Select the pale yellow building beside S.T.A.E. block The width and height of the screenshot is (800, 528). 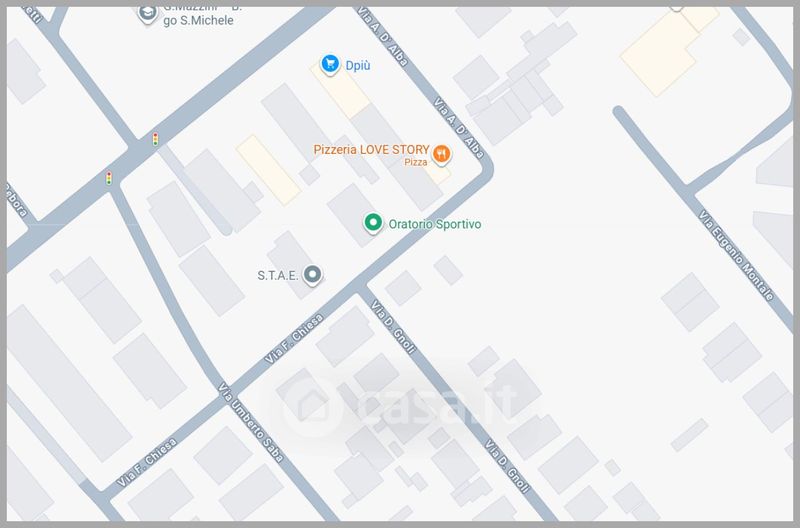[x=268, y=170]
